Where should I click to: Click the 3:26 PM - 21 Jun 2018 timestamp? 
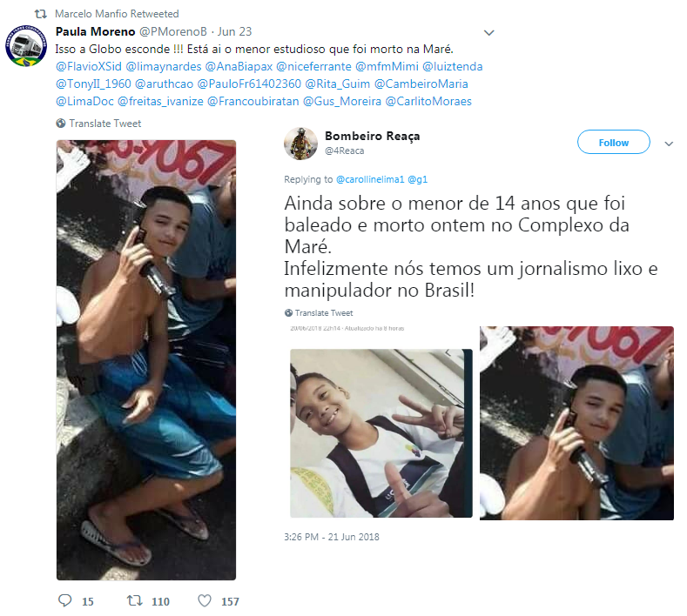332,537
